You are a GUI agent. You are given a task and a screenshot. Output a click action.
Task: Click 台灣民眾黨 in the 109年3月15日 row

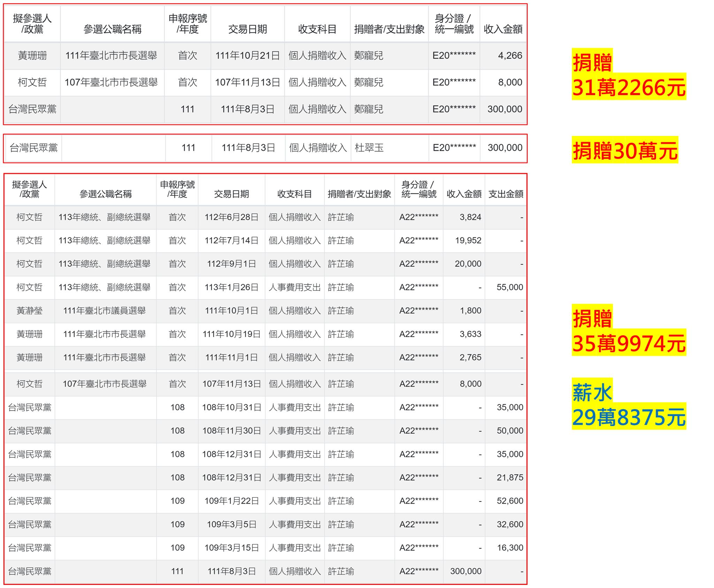click(x=30, y=548)
